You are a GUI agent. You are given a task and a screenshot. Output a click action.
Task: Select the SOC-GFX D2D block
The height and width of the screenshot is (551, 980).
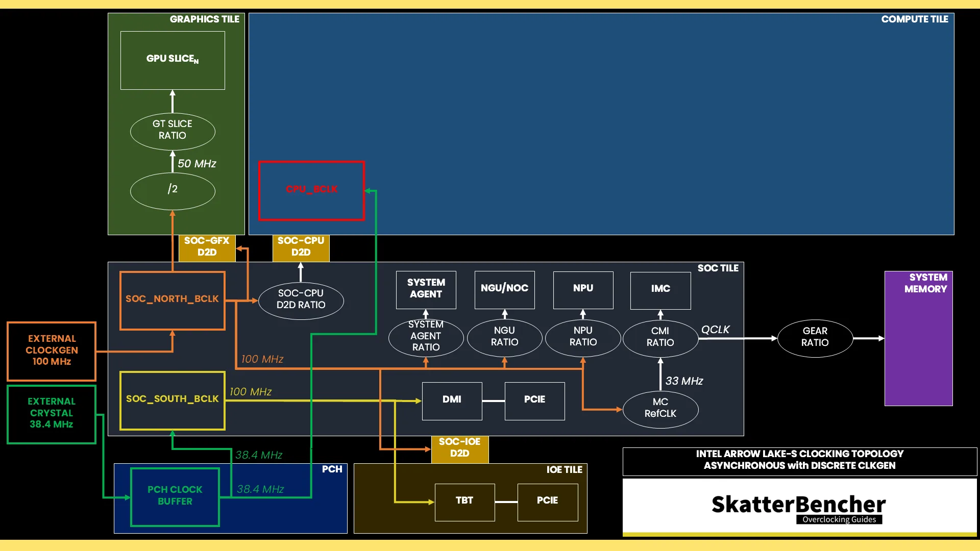207,247
